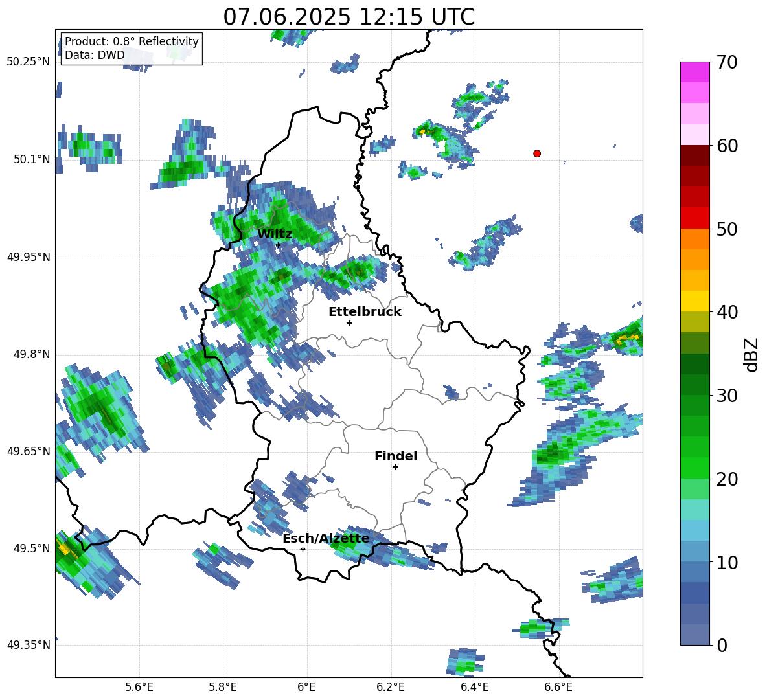The width and height of the screenshot is (767, 700).
Task: Click the latitude label 50.1°N
Action: (31, 159)
